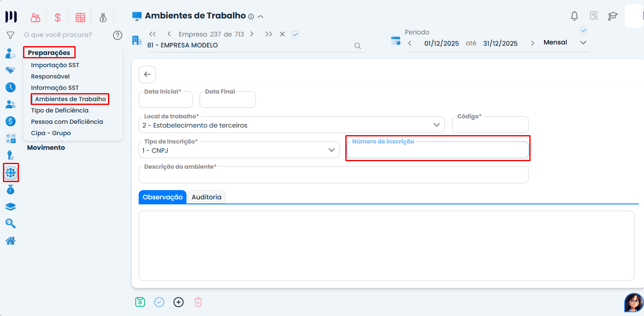Open the help question mark icon
This screenshot has height=316, width=644.
pos(118,35)
